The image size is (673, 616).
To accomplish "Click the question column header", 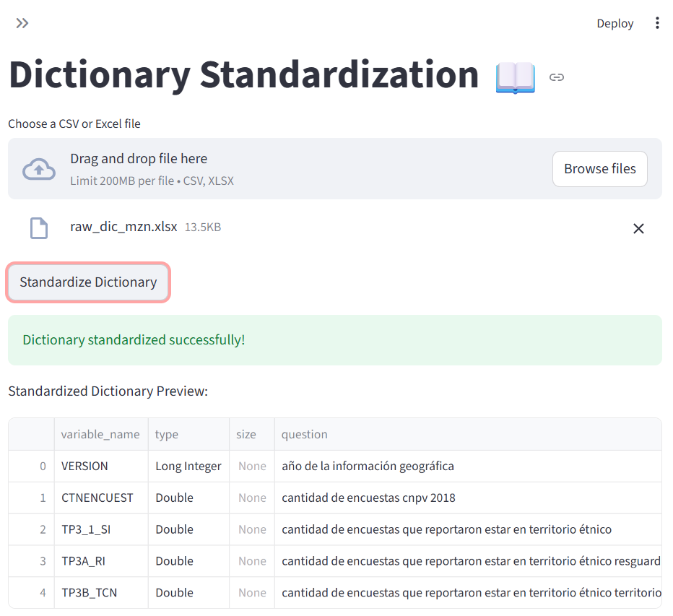I will click(305, 434).
